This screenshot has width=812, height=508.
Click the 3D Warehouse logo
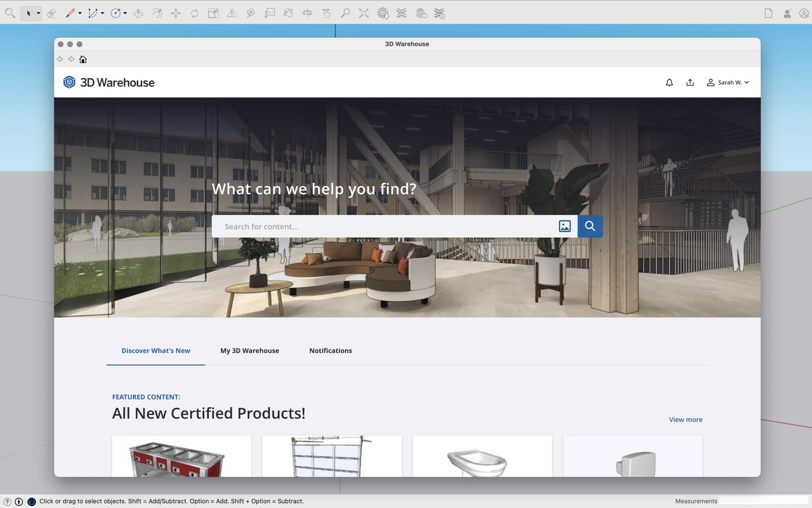[109, 82]
